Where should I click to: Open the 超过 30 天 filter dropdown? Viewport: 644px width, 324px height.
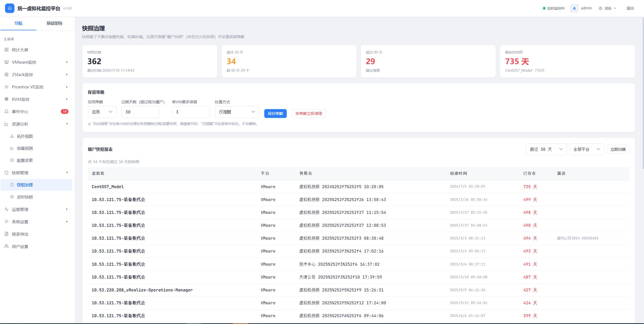click(546, 149)
